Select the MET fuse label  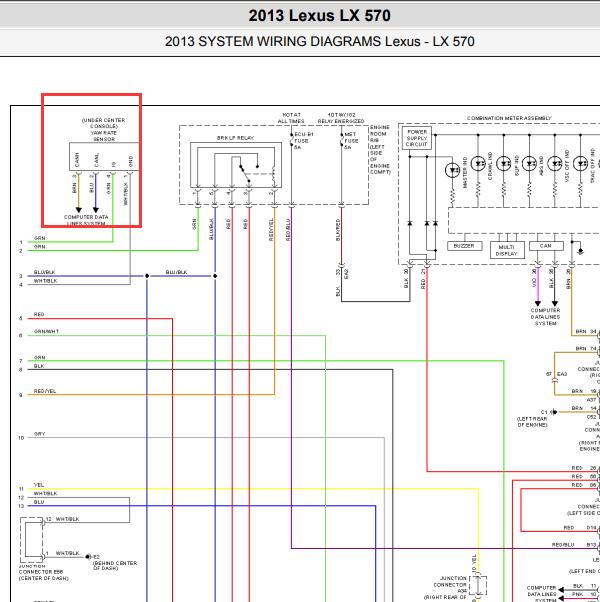[351, 141]
